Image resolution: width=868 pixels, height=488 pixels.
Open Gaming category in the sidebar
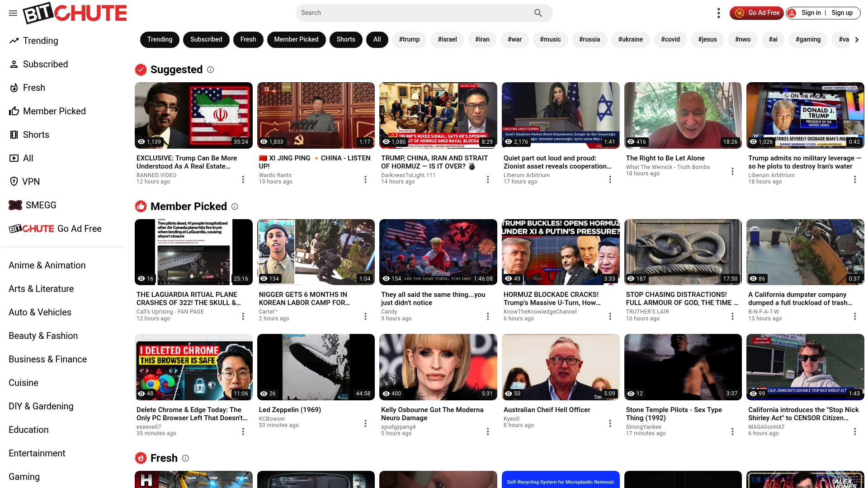tap(24, 477)
